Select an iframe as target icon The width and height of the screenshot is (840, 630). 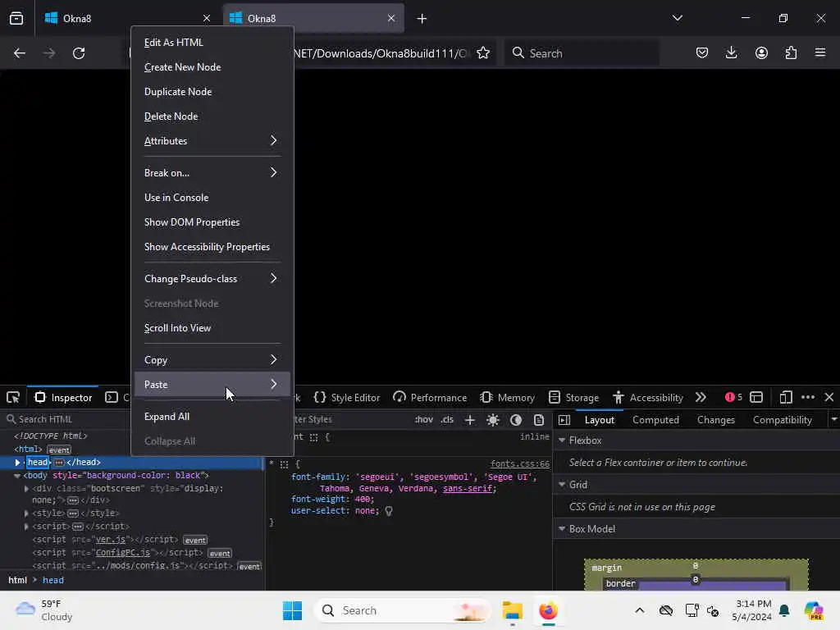pos(756,398)
